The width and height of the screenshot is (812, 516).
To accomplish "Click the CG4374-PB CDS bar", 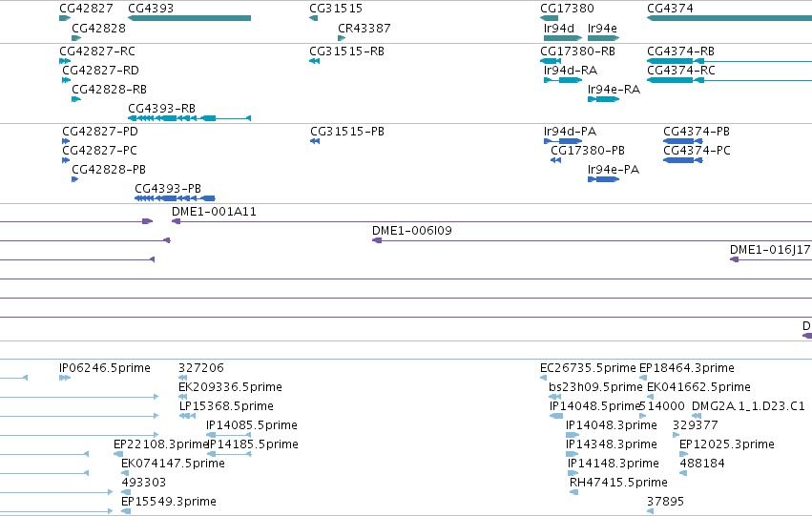I will tap(683, 141).
